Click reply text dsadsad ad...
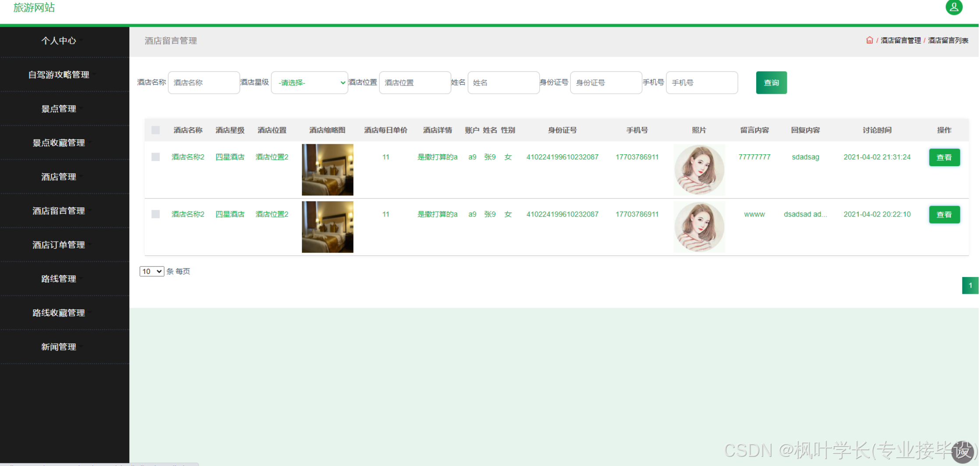The width and height of the screenshot is (980, 466). point(805,214)
